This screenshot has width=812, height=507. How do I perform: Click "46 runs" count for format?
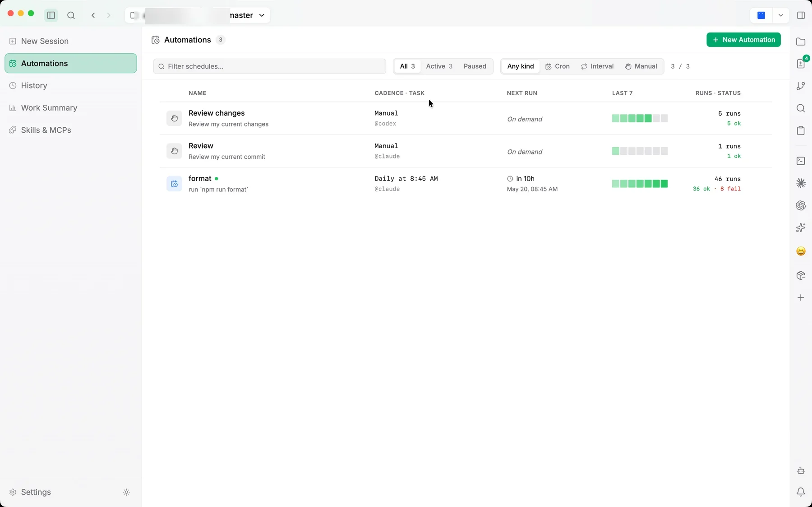pyautogui.click(x=728, y=179)
